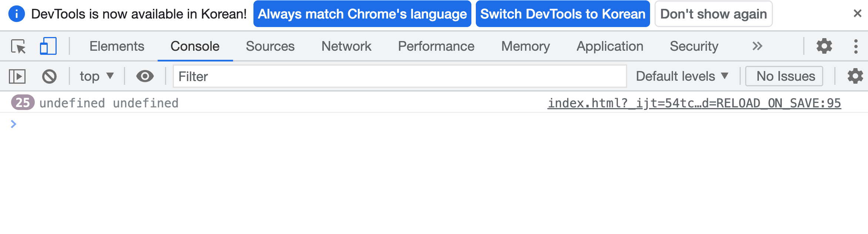The image size is (868, 234).
Task: Create a live expression with the eye icon
Action: tap(145, 76)
